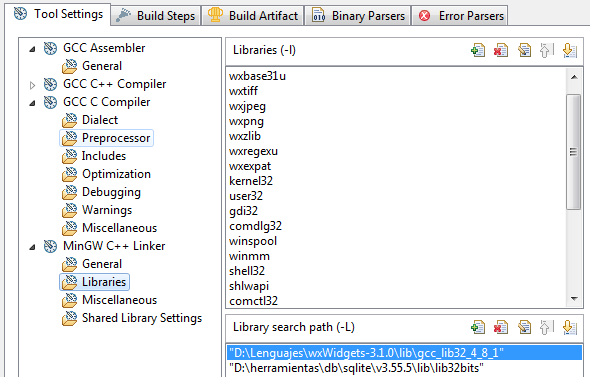Click the libraries list scrollbar thumb
The height and width of the screenshot is (377, 590).
click(573, 151)
